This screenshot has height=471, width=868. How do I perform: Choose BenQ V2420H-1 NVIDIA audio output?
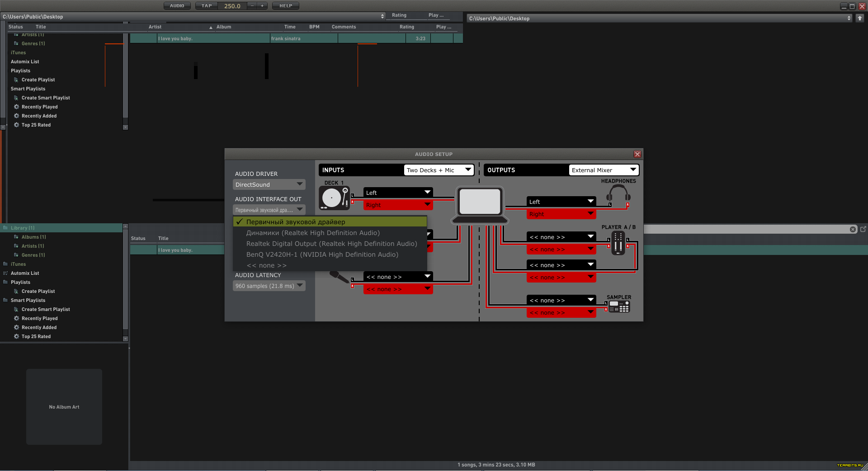322,254
